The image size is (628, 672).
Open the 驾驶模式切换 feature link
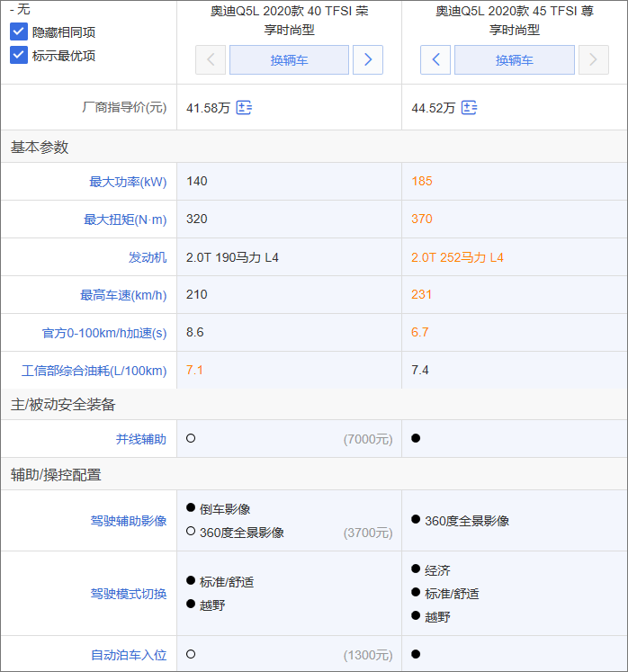[x=129, y=594]
